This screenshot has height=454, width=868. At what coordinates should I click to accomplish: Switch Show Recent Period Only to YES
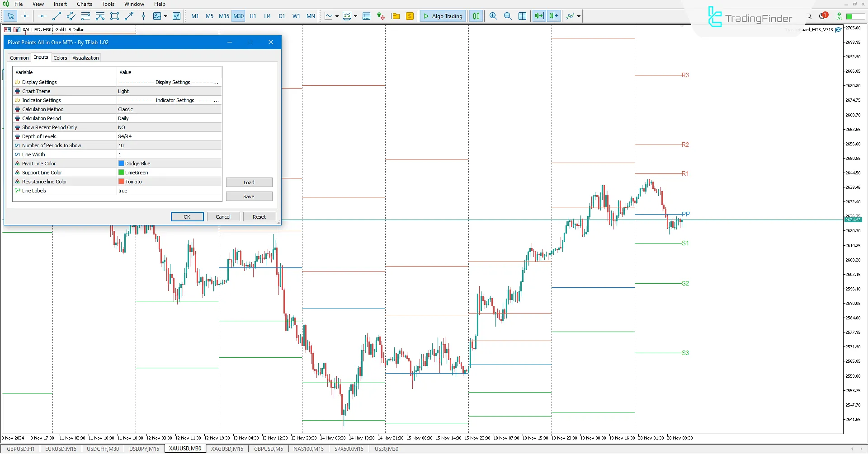pyautogui.click(x=168, y=127)
